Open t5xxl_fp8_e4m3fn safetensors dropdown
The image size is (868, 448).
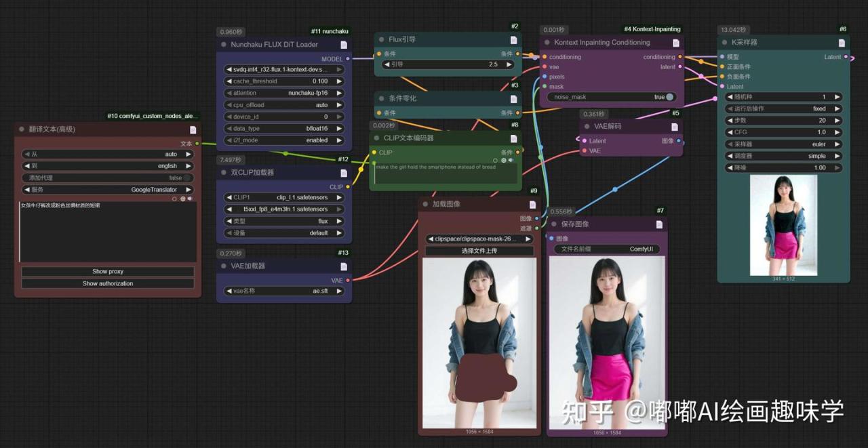pyautogui.click(x=284, y=209)
